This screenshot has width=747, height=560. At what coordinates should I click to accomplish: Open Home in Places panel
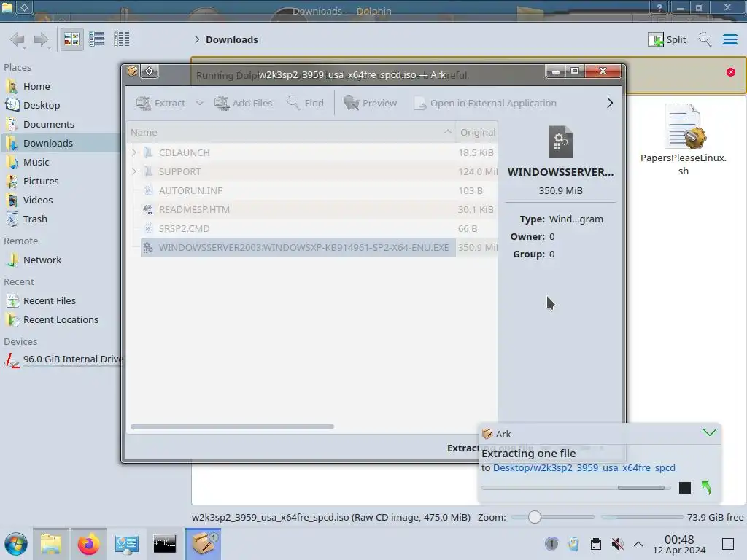(x=36, y=86)
